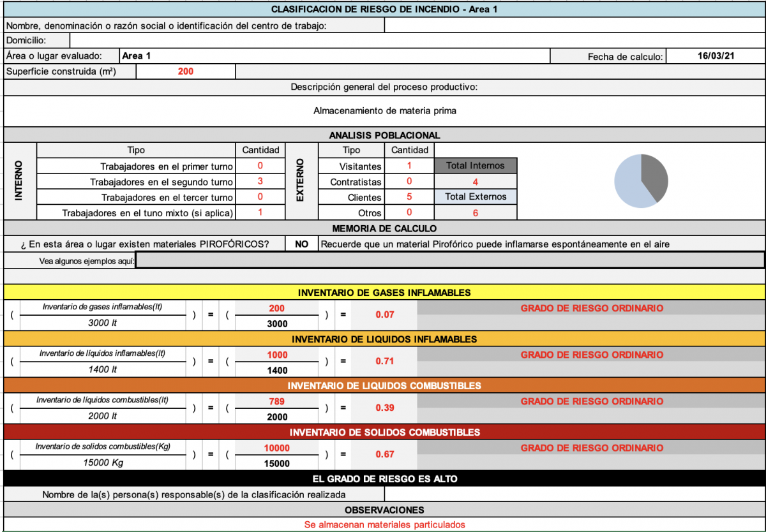This screenshot has height=532, width=766.
Task: Click the light blue slice of the pie chart
Action: click(629, 185)
